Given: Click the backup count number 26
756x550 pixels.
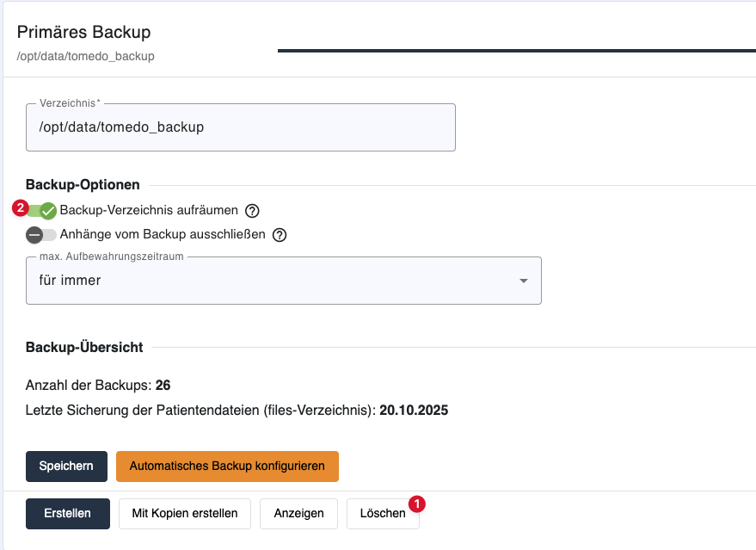Looking at the screenshot, I should pos(163,385).
